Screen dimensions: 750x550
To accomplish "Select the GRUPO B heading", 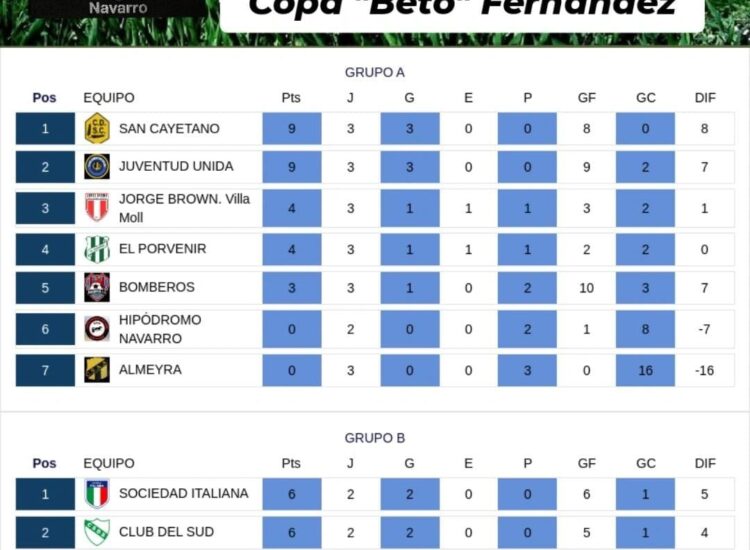I will 375,438.
